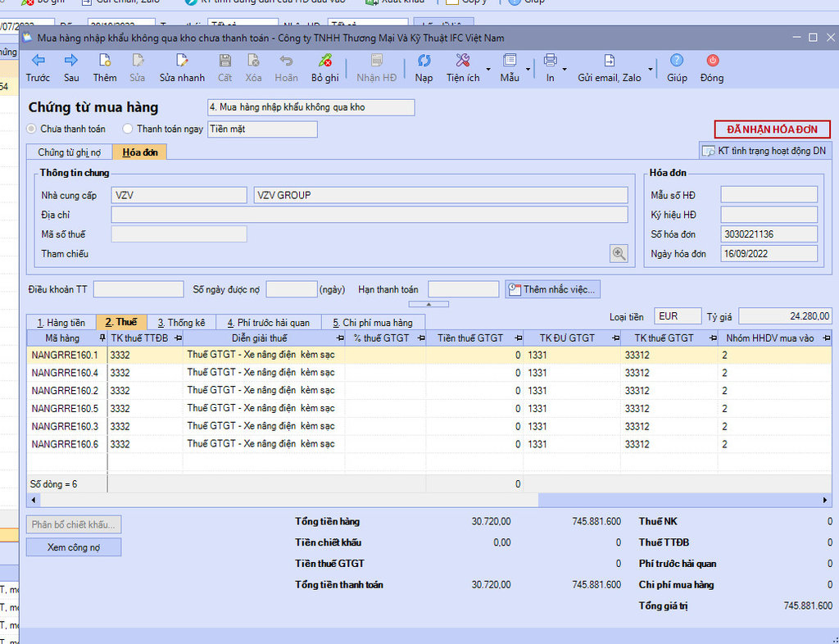The width and height of the screenshot is (839, 644).
Task: Click the Mẫu template icon
Action: point(510,61)
